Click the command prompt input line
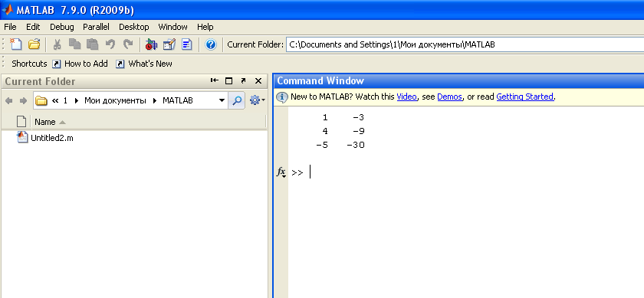The width and height of the screenshot is (644, 298). tap(466, 172)
